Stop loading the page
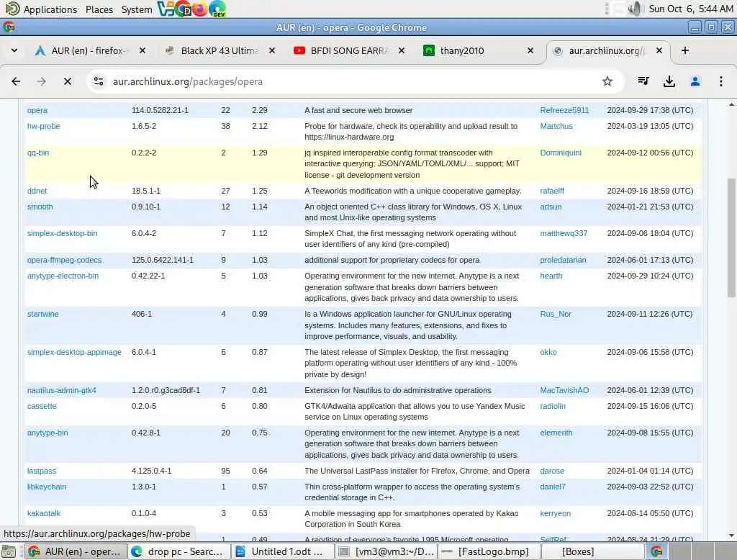Viewport: 737px width, 560px height. pyautogui.click(x=67, y=81)
